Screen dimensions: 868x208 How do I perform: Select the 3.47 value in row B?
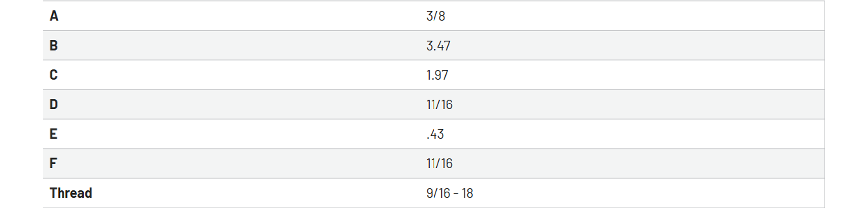pyautogui.click(x=438, y=46)
